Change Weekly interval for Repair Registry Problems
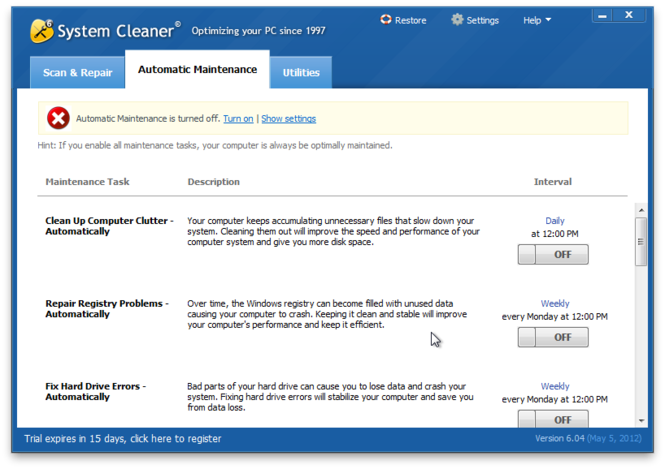 coord(555,304)
